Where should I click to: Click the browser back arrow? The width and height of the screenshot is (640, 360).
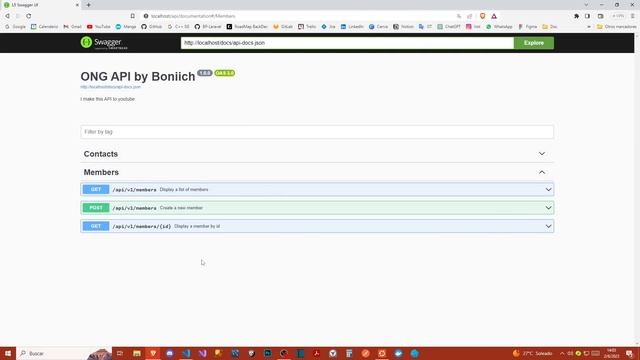click(7, 16)
